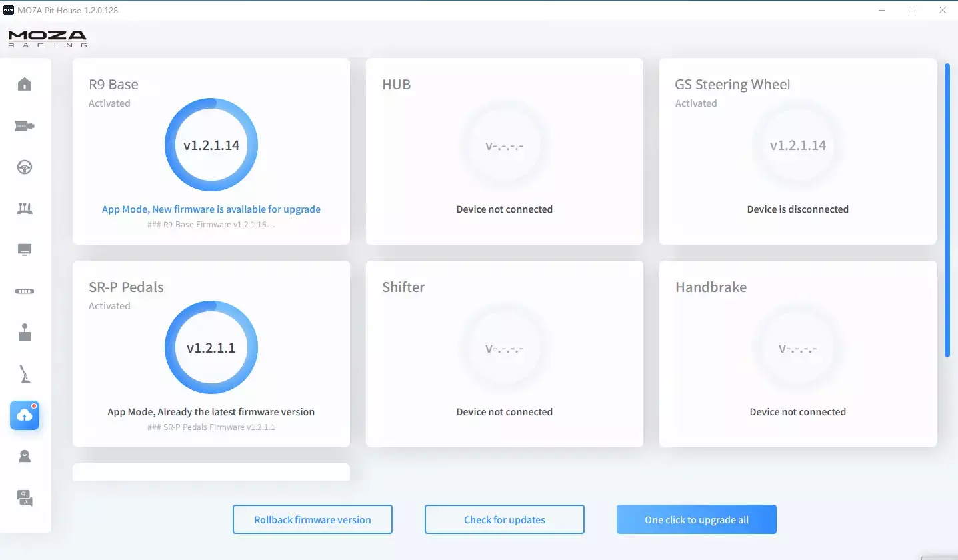
Task: Select the steering wheel sidebar icon
Action: (25, 167)
